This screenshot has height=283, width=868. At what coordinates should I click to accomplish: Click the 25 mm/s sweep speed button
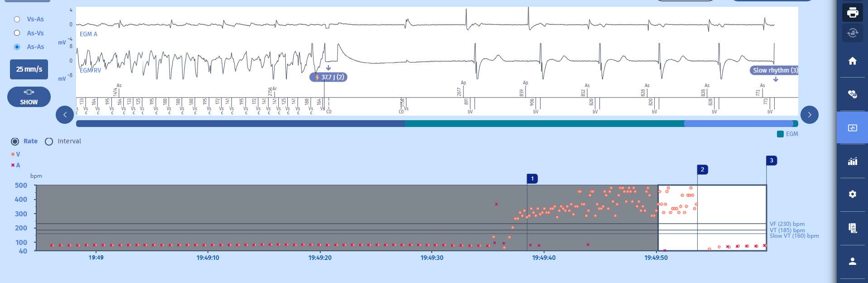[x=29, y=69]
